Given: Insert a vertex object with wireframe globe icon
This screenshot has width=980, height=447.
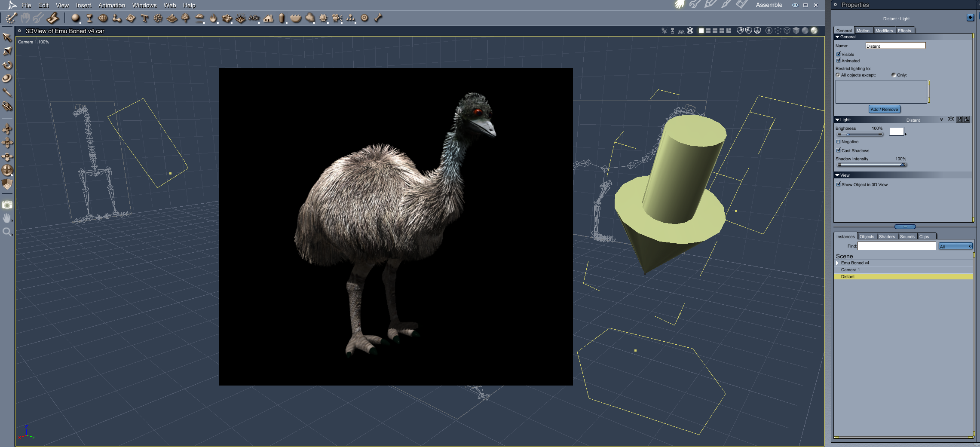Looking at the screenshot, I should point(103,18).
